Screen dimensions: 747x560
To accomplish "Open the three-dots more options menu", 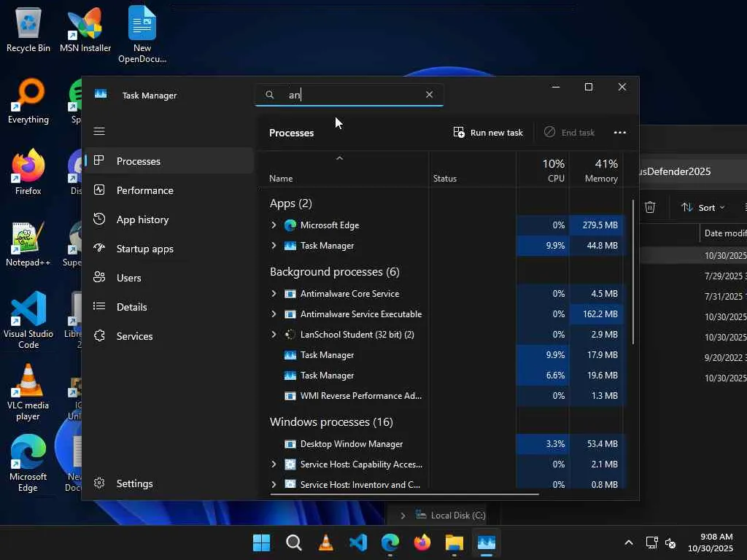I will click(620, 133).
